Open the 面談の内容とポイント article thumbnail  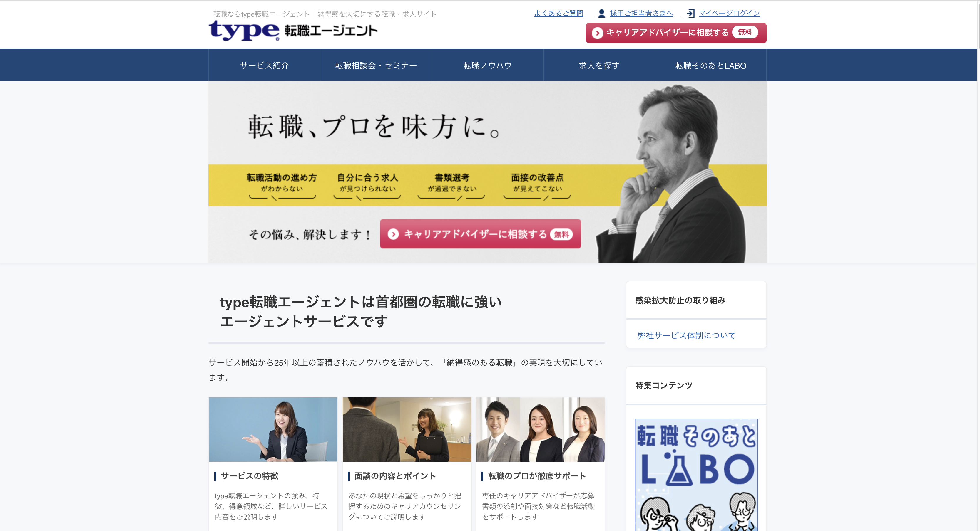407,429
